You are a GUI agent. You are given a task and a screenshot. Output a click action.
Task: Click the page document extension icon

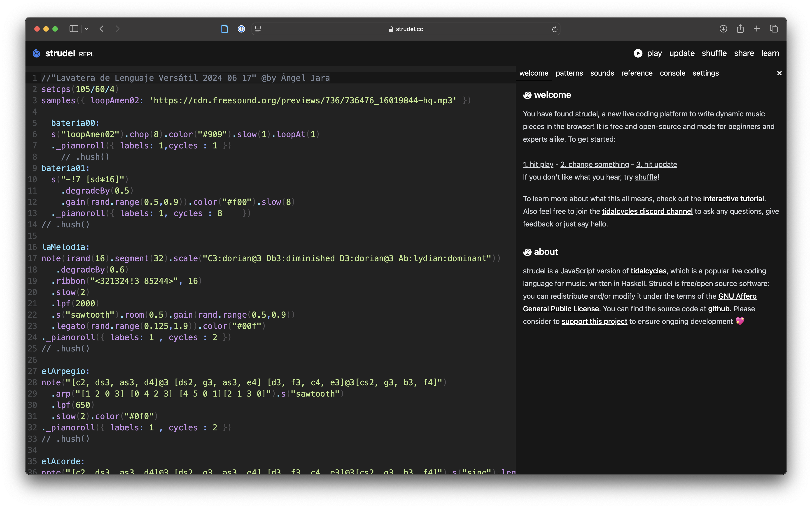coord(224,29)
